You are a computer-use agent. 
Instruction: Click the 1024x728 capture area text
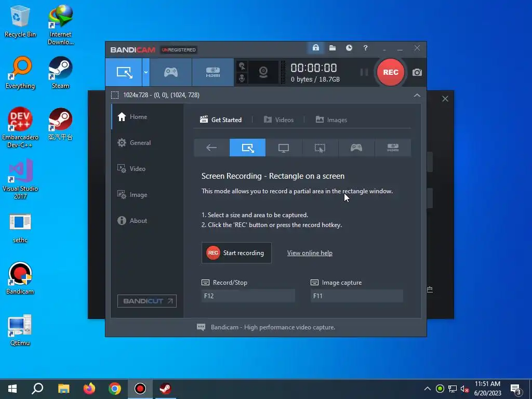(x=161, y=95)
